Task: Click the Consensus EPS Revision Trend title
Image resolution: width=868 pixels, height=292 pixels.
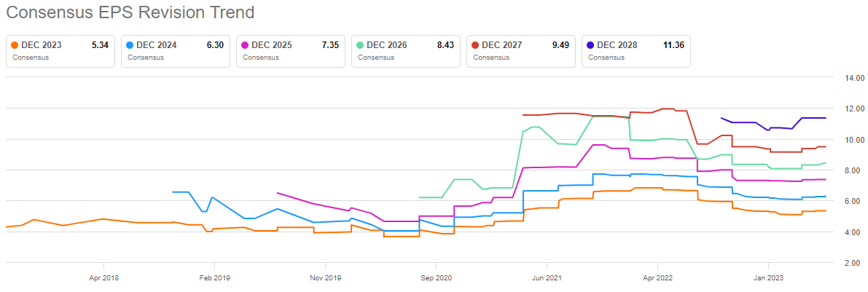Action: (x=130, y=12)
